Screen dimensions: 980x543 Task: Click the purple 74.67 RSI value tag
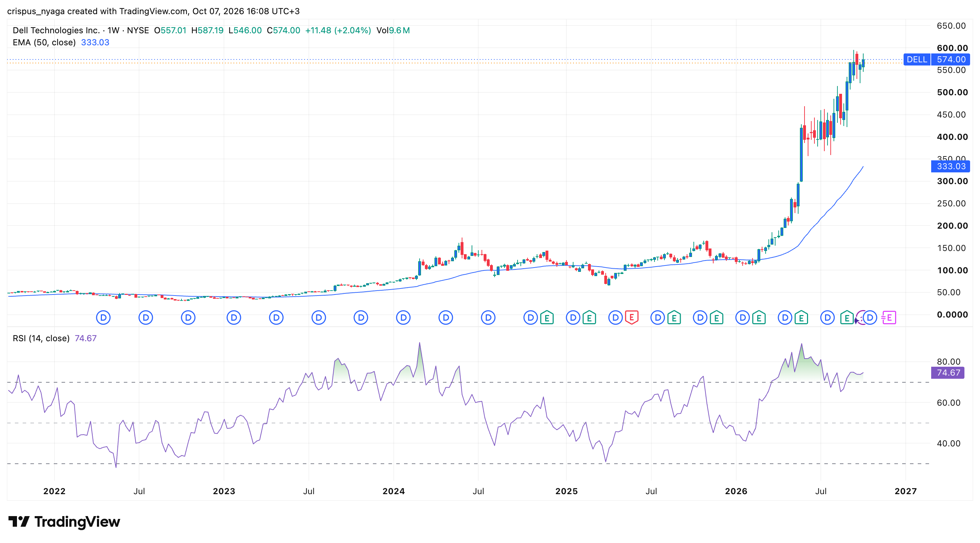pyautogui.click(x=948, y=372)
